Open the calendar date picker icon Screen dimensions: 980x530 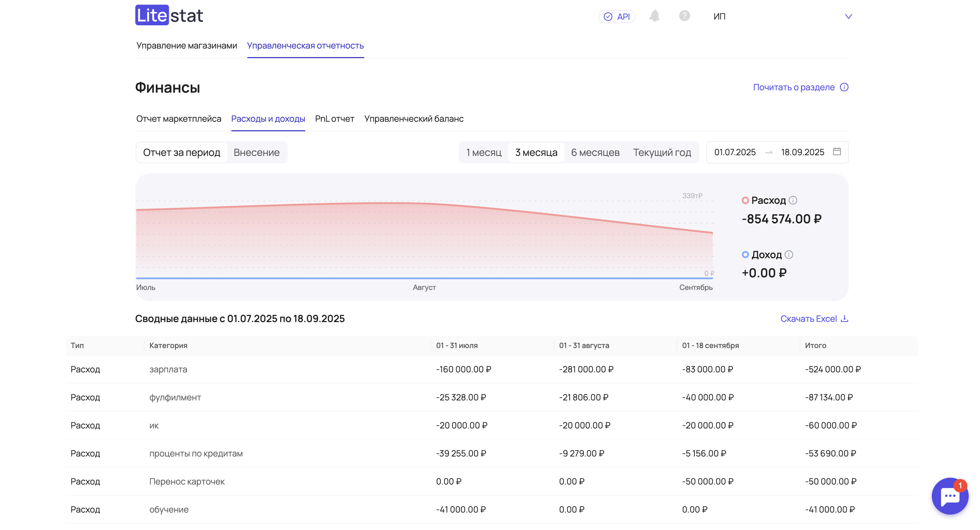point(836,151)
